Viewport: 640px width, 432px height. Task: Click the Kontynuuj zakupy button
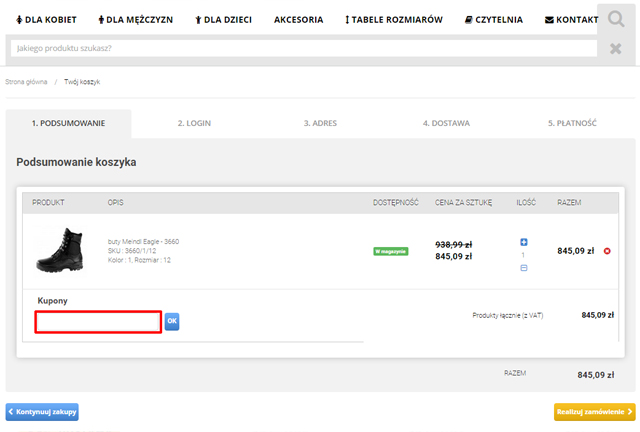click(x=42, y=412)
